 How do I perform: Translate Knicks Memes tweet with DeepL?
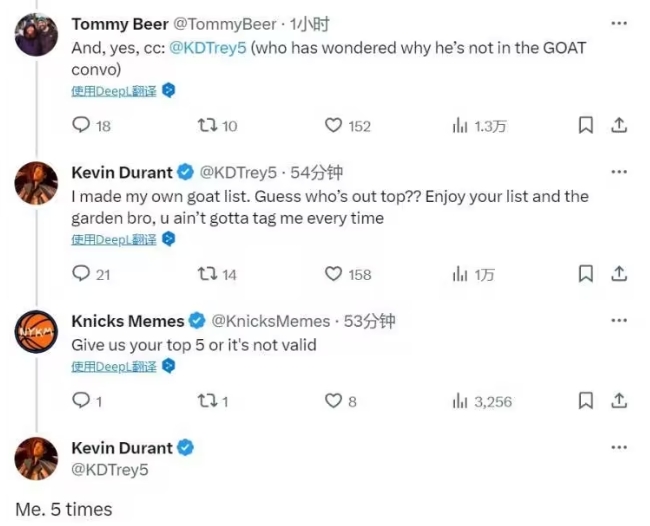pyautogui.click(x=114, y=367)
